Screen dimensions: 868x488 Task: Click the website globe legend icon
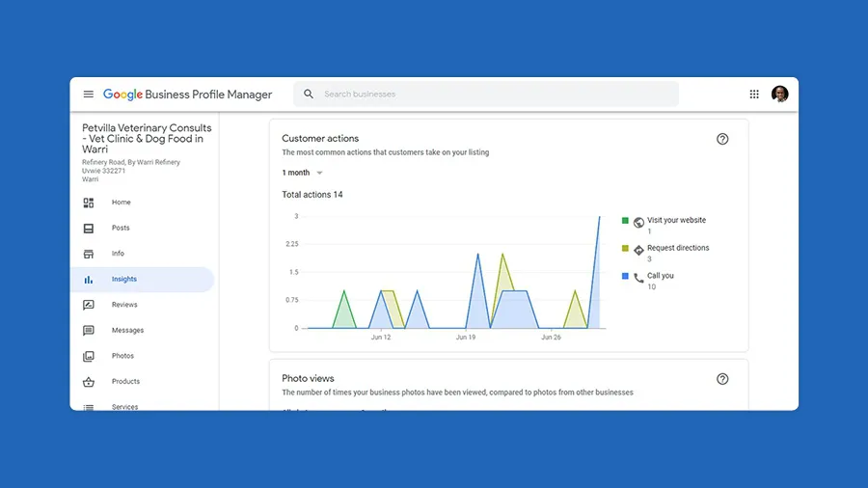(x=638, y=223)
